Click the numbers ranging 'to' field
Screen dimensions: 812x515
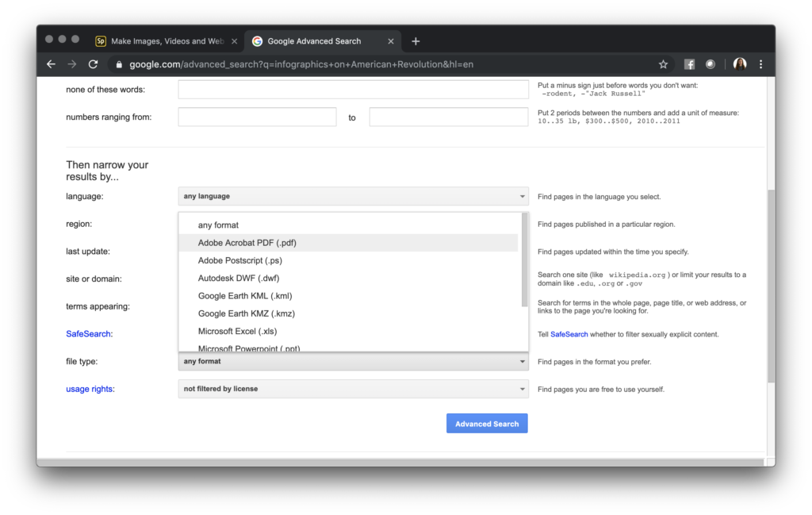449,117
